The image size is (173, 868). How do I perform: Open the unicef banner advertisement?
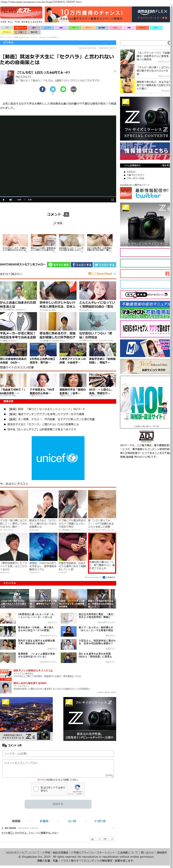point(58,458)
